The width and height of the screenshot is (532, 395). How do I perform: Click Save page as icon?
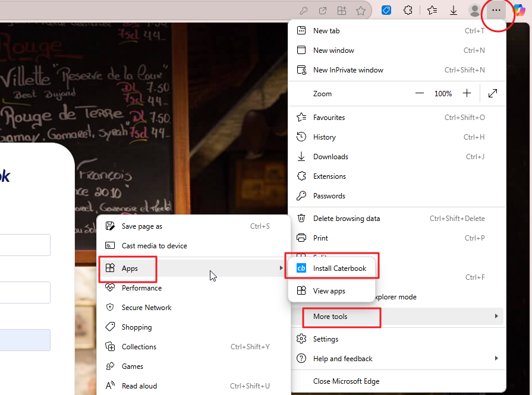coord(110,226)
